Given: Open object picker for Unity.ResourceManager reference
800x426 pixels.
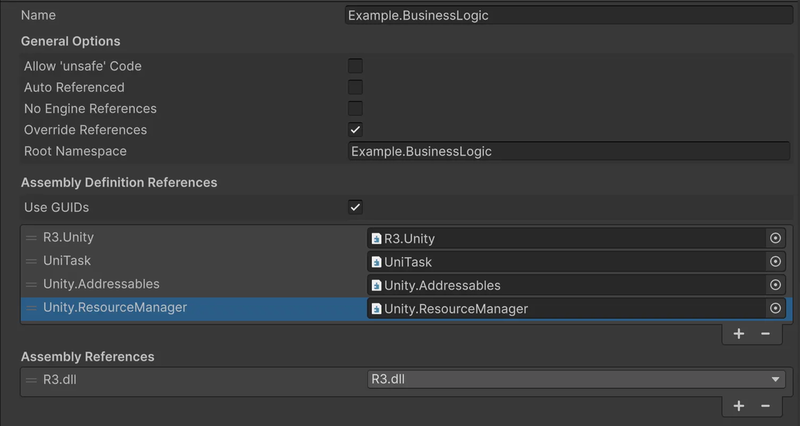Looking at the screenshot, I should (x=775, y=309).
